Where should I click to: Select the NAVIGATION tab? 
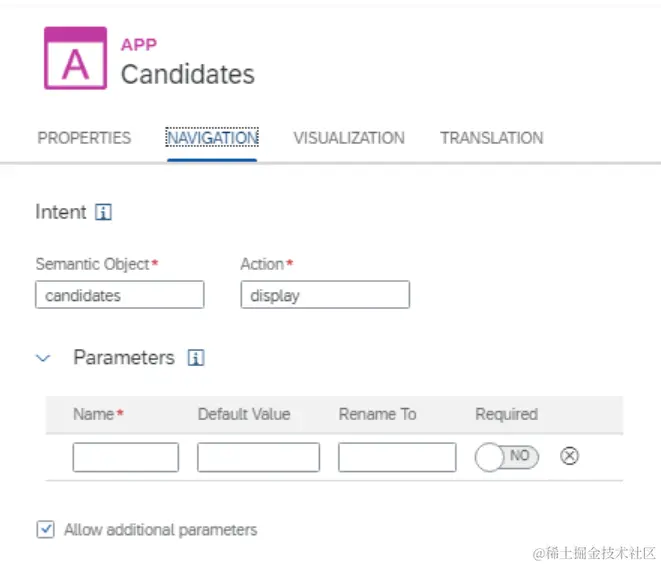coord(212,138)
